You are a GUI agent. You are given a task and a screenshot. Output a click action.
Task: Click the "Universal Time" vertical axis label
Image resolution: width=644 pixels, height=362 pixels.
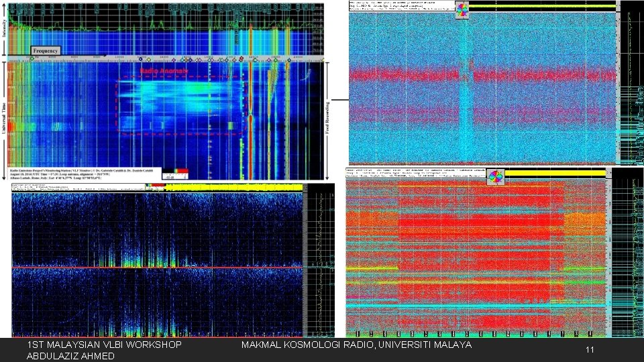pyautogui.click(x=4, y=118)
